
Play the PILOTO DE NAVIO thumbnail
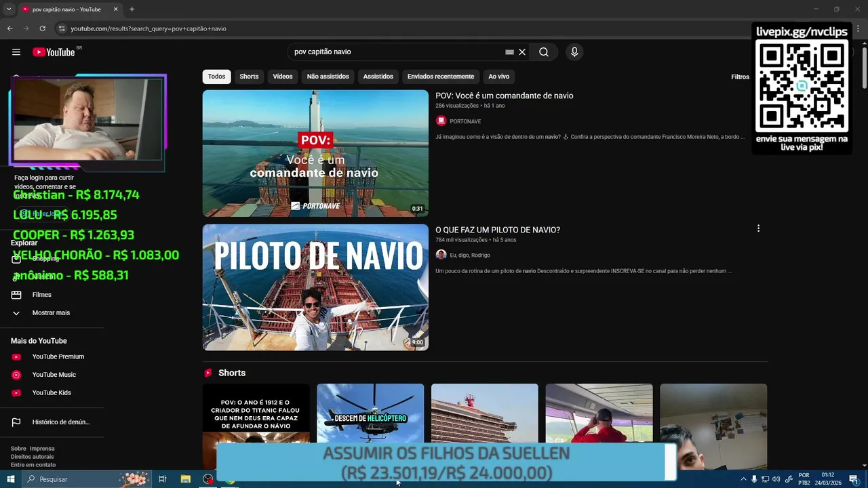coord(315,287)
